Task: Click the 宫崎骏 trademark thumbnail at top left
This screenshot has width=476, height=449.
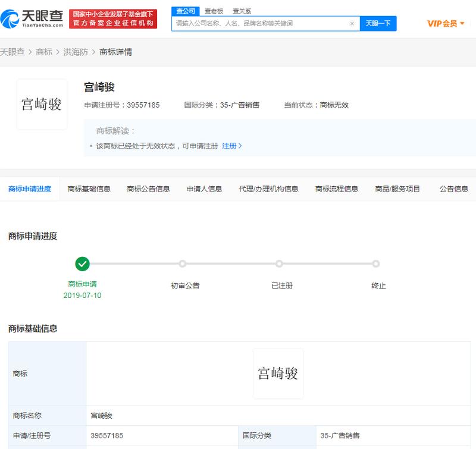Action: point(42,104)
